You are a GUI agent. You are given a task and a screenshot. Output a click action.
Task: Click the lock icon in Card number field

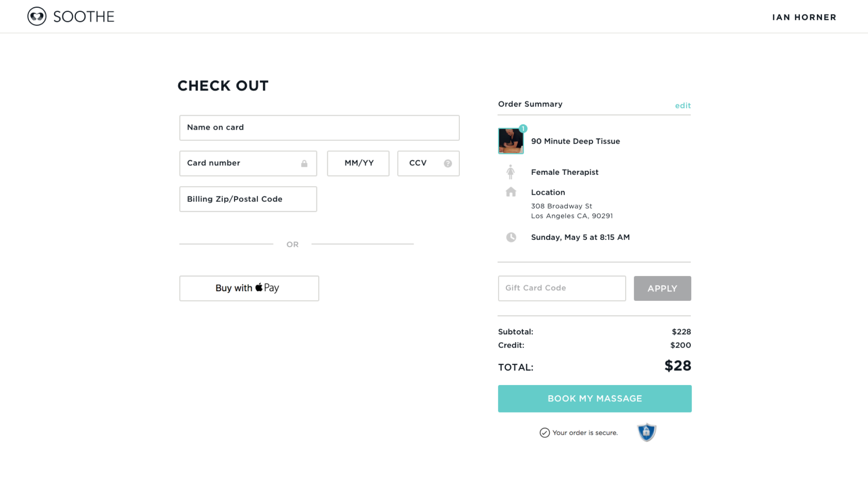pos(304,164)
